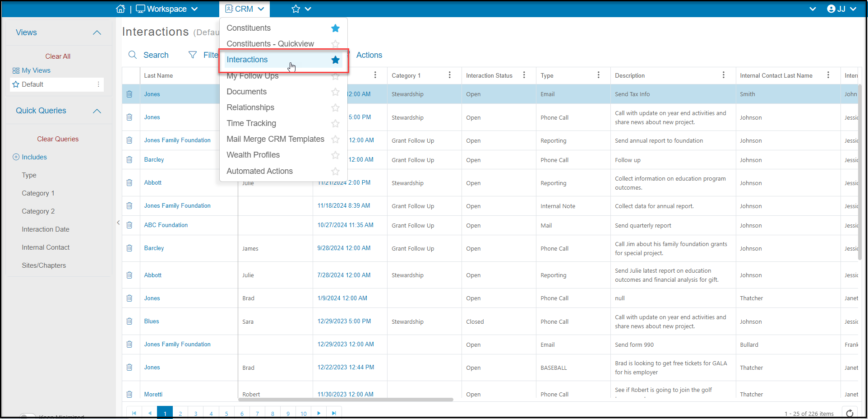Collapse the Quick Queries panel
The height and width of the screenshot is (419, 868).
coord(97,111)
